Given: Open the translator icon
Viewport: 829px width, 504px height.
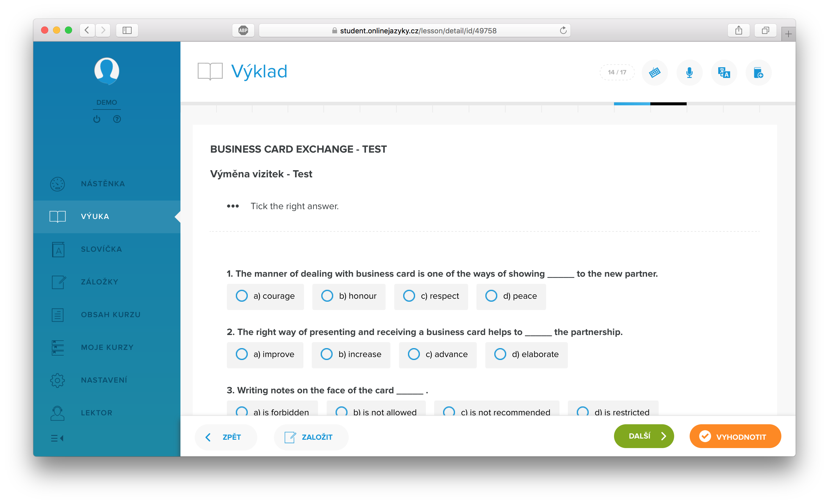Looking at the screenshot, I should [724, 72].
